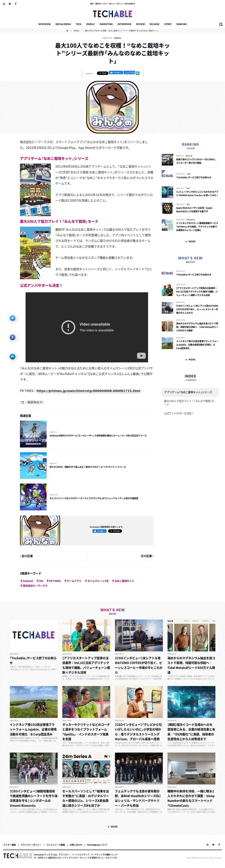Open the お問い合わせ footer link

click(x=76, y=845)
